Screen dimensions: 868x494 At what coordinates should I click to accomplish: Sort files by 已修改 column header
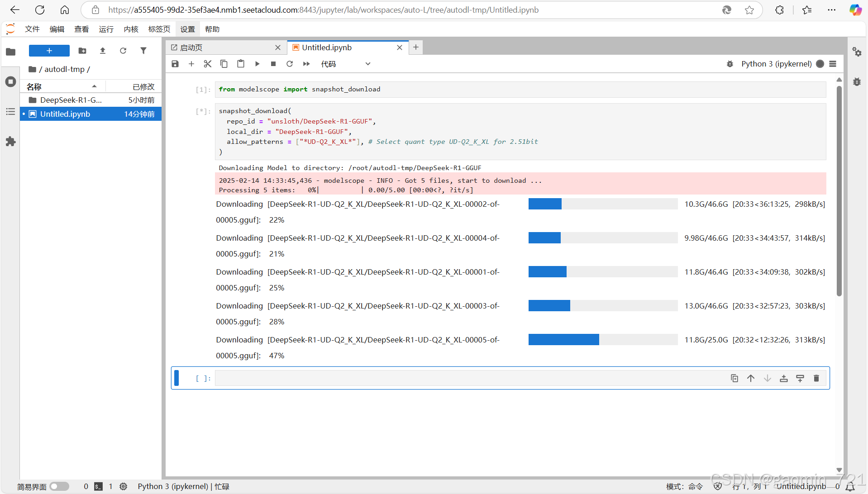click(134, 86)
